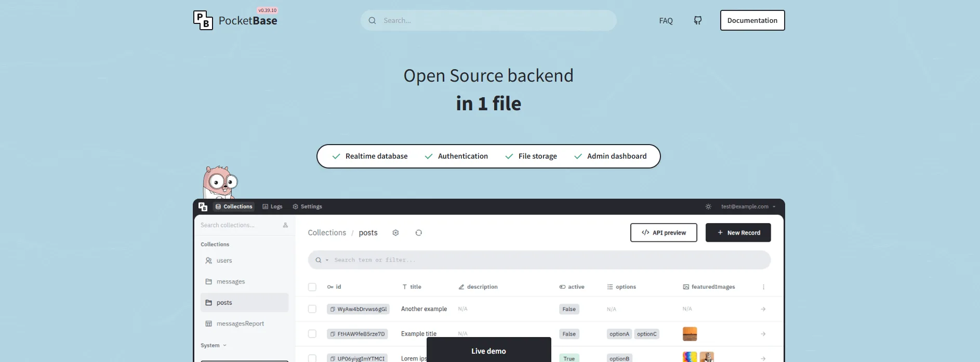Open record arrow for Example title row

coord(763,334)
